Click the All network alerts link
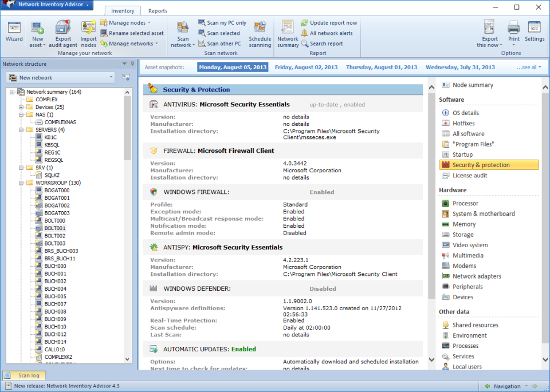This screenshot has height=392, width=550. pyautogui.click(x=331, y=33)
